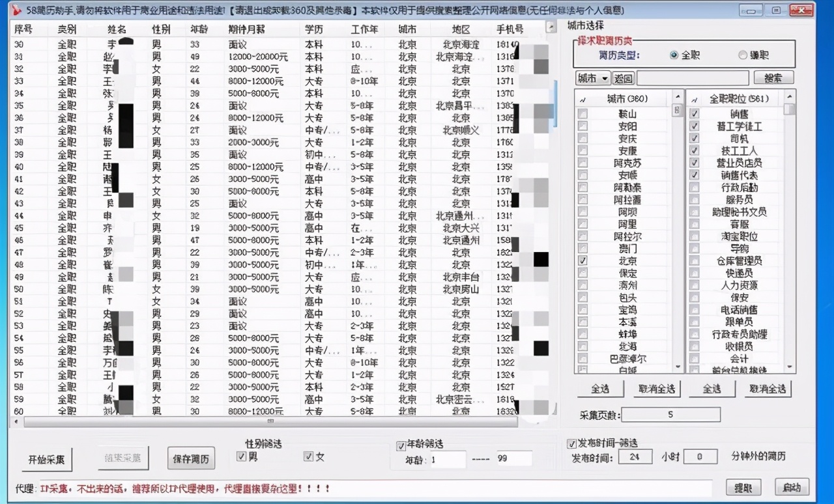Viewport: 834px width, 504px height.
Task: Click the 全选 button for the cities list
Action: [x=600, y=389]
